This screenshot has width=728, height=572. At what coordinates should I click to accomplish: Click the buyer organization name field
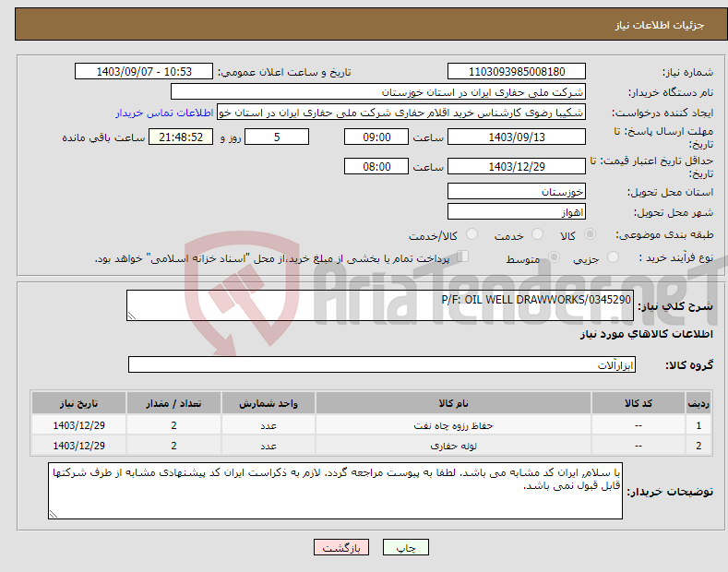[378, 92]
